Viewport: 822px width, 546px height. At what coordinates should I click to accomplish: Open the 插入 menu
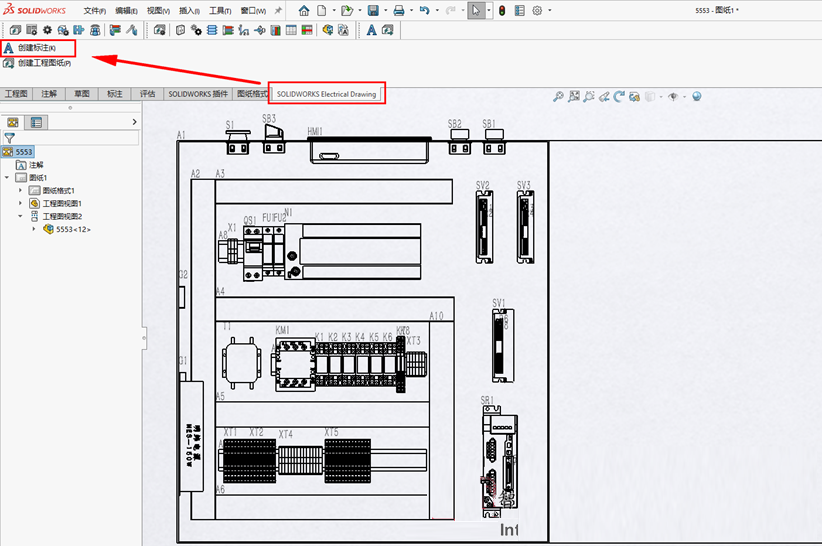click(x=188, y=10)
